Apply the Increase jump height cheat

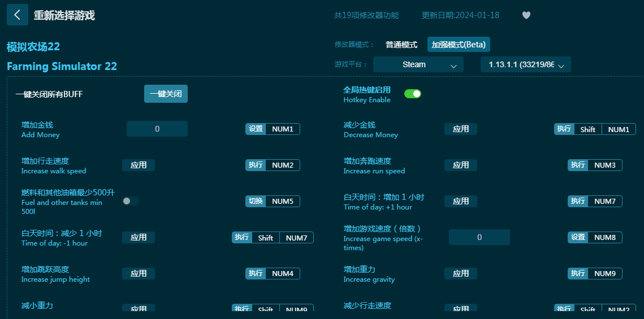click(139, 274)
